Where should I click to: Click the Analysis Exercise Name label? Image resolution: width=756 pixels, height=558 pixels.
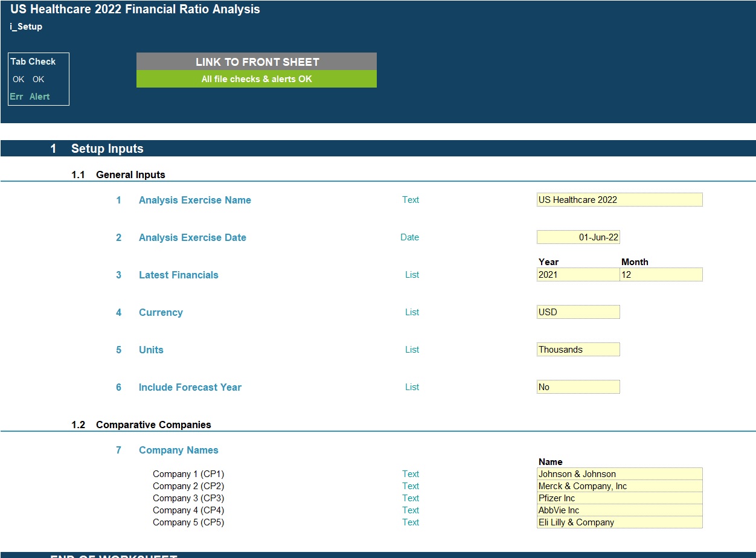coord(195,200)
